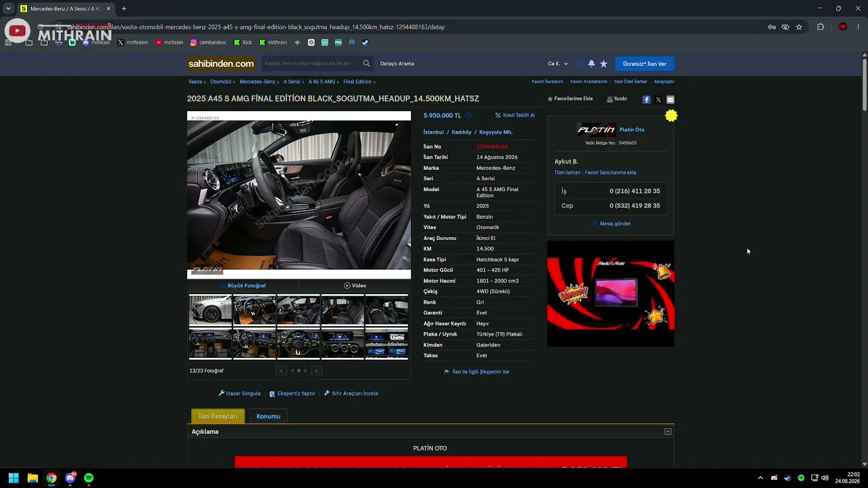Click Mesaj gönder to seller
The width and height of the screenshot is (868, 488).
click(x=611, y=224)
